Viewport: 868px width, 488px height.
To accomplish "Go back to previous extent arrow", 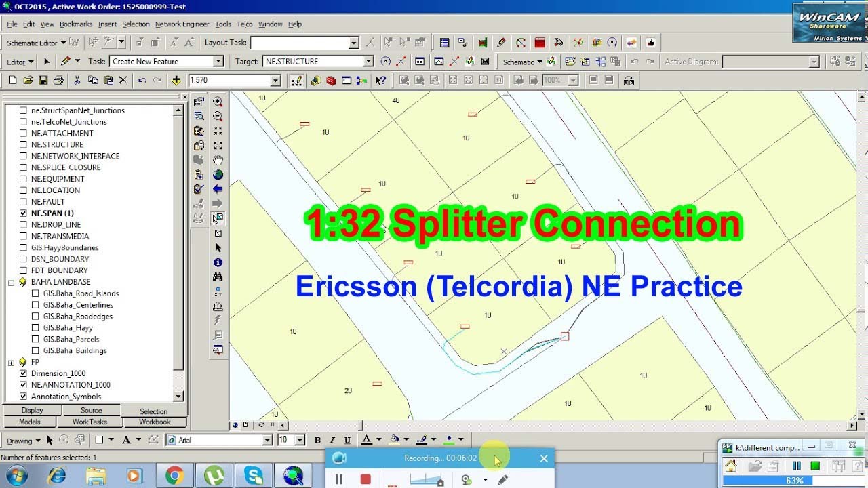I will [x=218, y=189].
